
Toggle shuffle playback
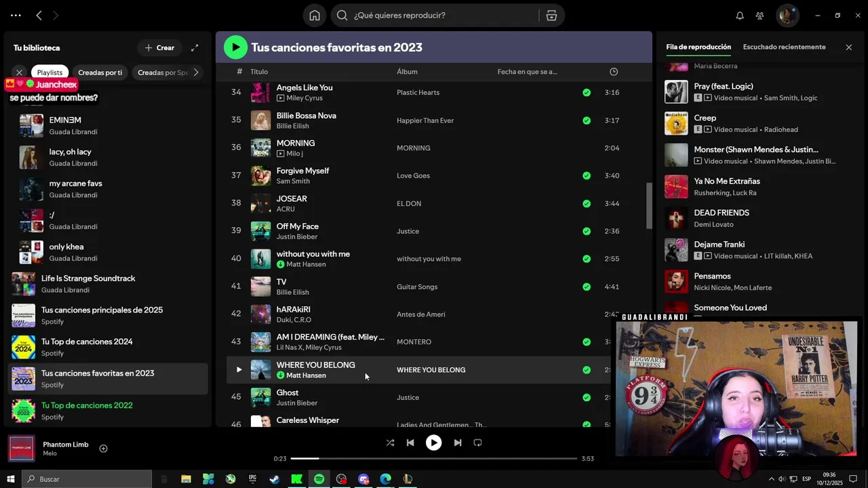(x=390, y=443)
